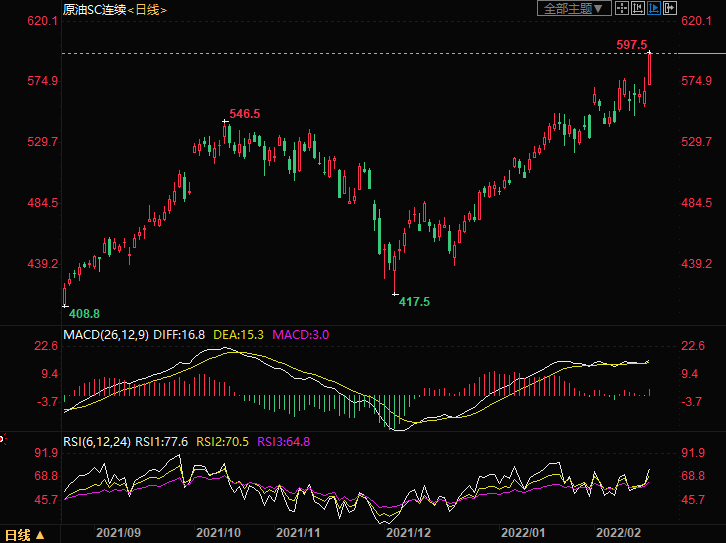This screenshot has width=726, height=543.
Task: Click the 417.5 low price label
Action: 414,301
